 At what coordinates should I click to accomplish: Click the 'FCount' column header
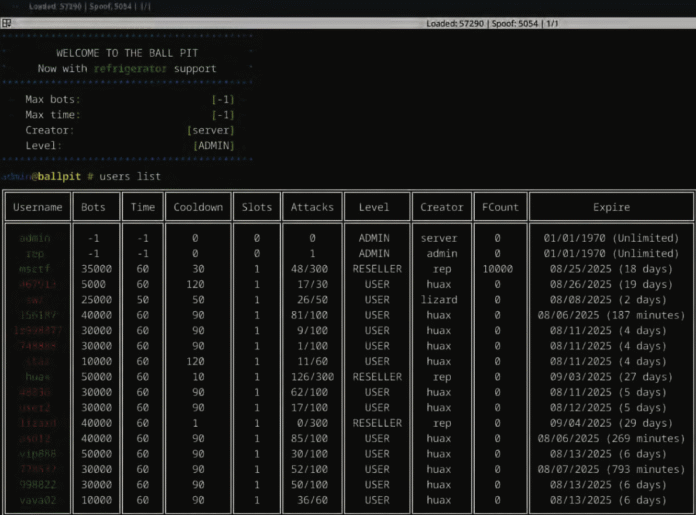500,207
